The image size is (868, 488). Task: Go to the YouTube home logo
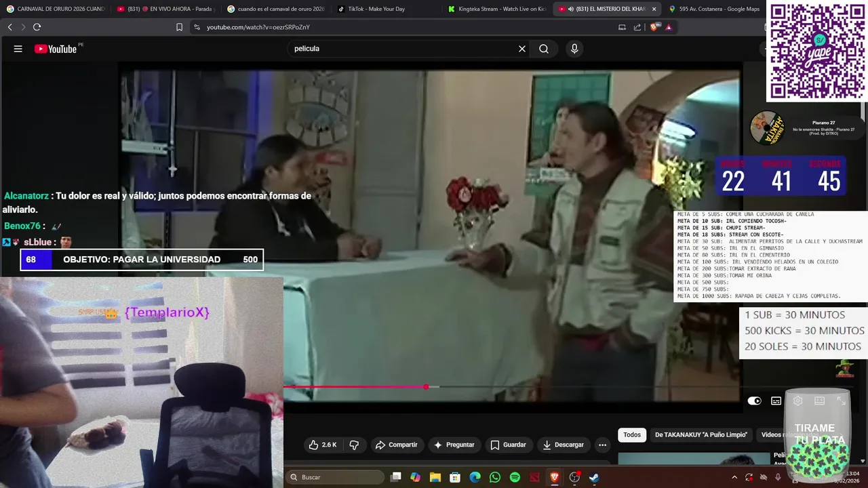pos(56,49)
